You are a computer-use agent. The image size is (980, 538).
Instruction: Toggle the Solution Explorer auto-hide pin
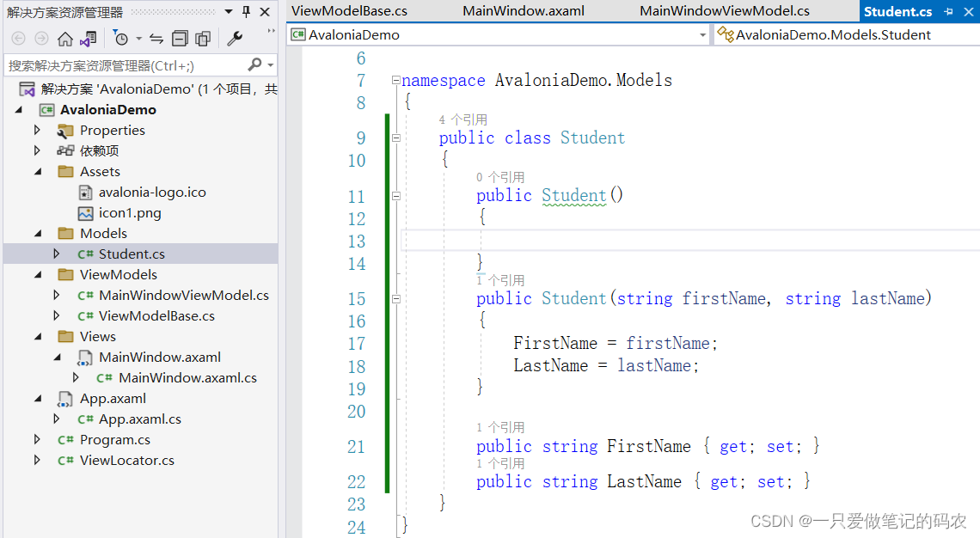246,12
